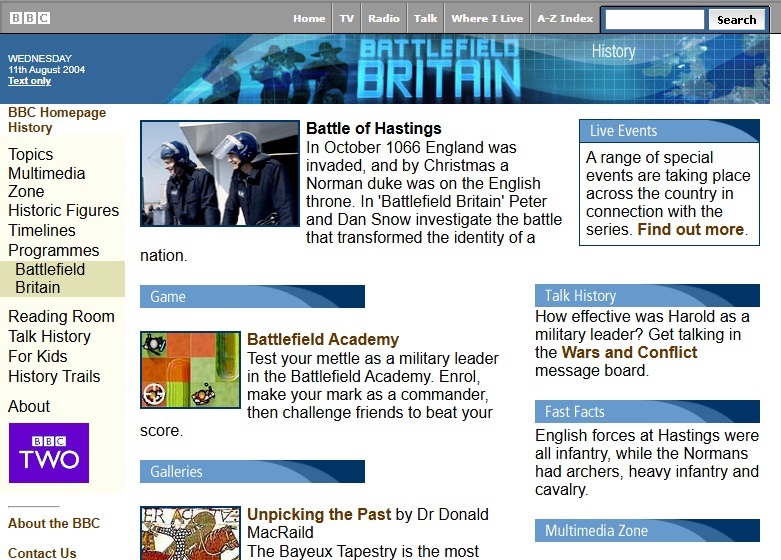The height and width of the screenshot is (560, 781).
Task: Click the Battle of Hastings riot-helmet photo
Action: click(x=220, y=173)
